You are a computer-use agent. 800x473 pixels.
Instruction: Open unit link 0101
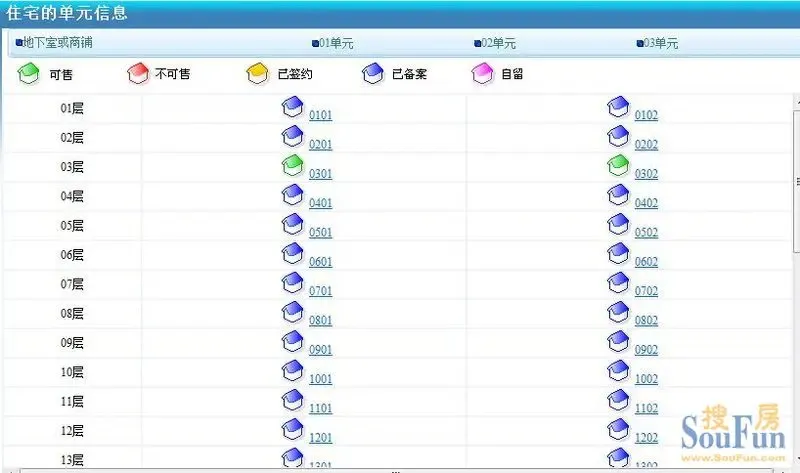(x=320, y=115)
